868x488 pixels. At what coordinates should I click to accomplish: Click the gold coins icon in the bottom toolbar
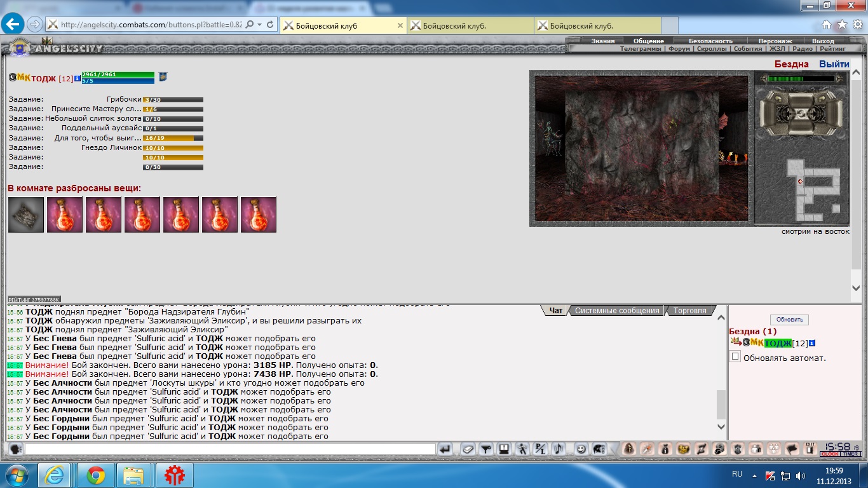click(683, 449)
